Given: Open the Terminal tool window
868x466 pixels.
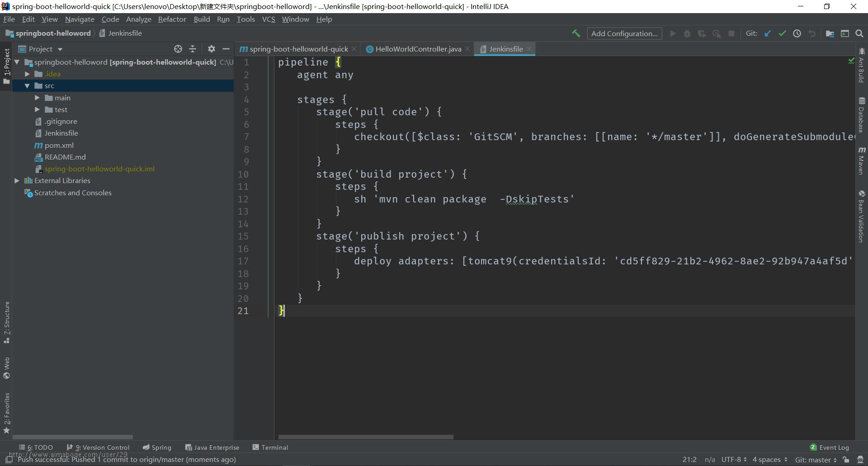Looking at the screenshot, I should click(270, 447).
